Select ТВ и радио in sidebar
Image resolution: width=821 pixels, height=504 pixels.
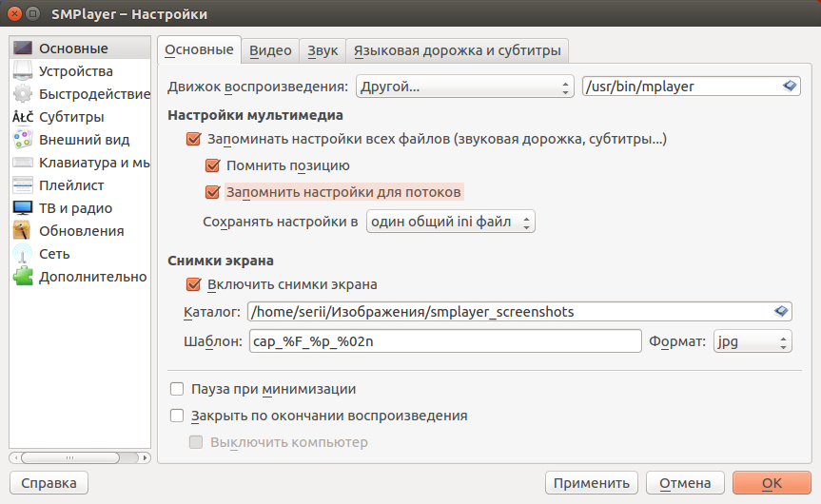(x=80, y=207)
